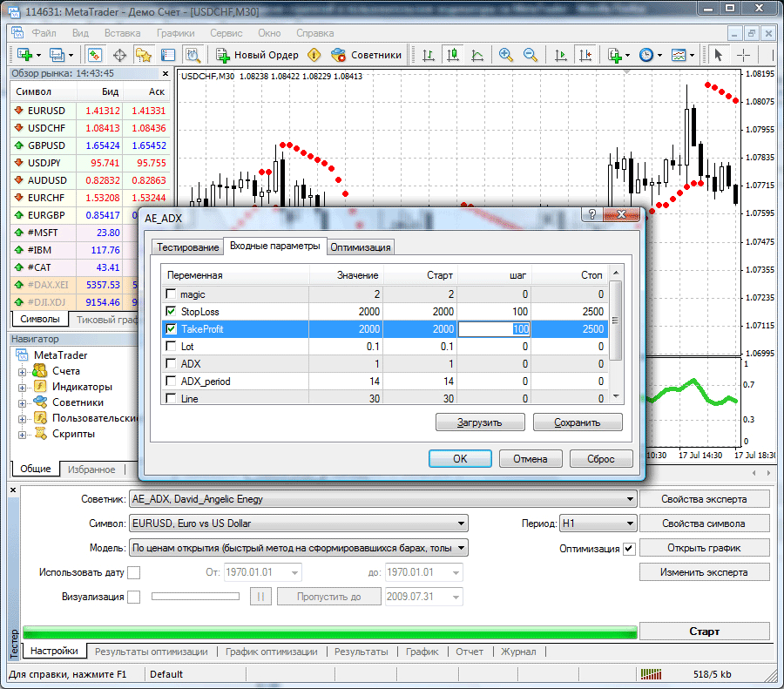The width and height of the screenshot is (784, 689).
Task: Close the Tester panel with X
Action: coord(13,490)
